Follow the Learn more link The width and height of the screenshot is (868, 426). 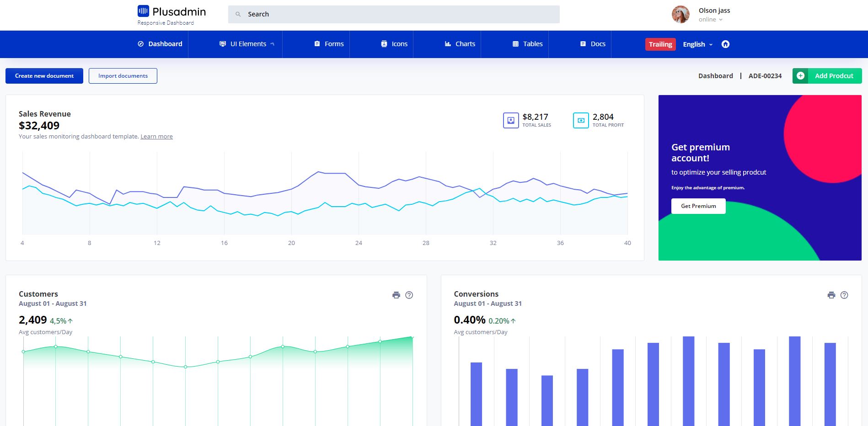point(156,137)
